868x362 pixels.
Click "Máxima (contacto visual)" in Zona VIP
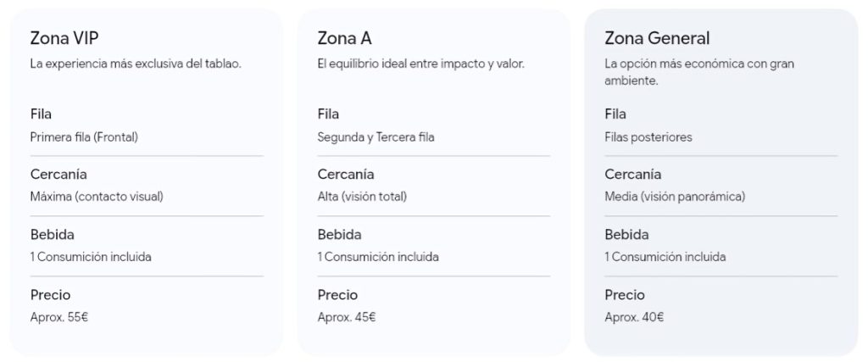pyautogui.click(x=97, y=197)
